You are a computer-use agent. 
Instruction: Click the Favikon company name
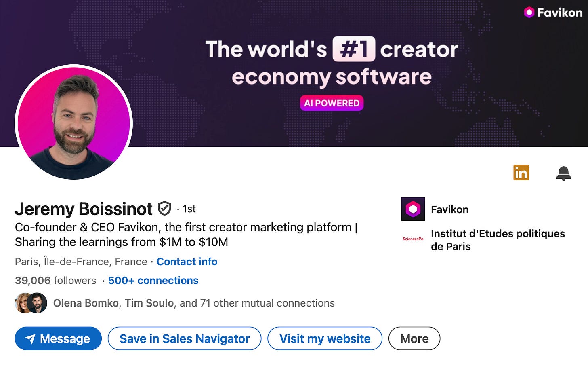[449, 209]
